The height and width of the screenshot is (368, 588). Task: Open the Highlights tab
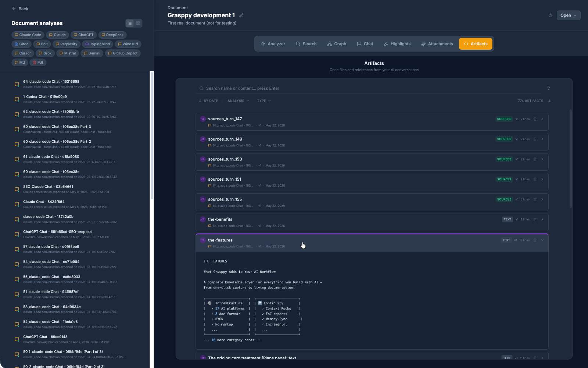click(x=397, y=44)
